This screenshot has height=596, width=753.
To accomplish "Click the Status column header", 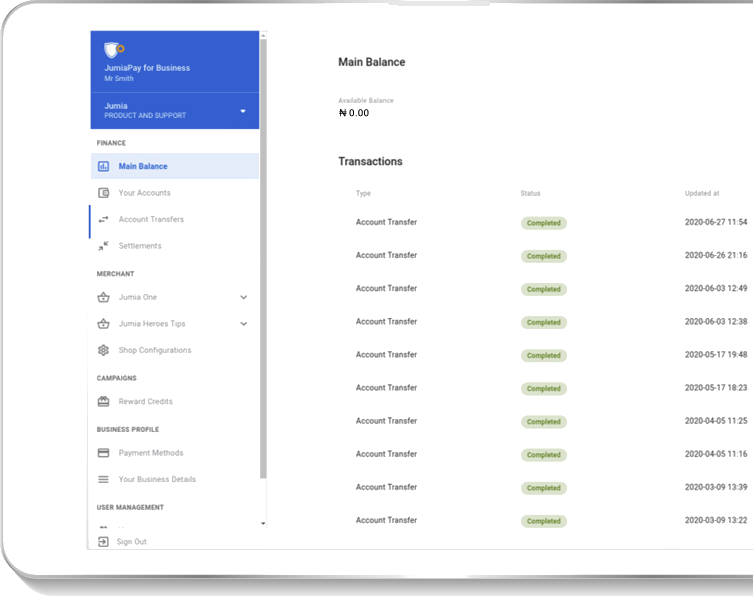I will [530, 193].
